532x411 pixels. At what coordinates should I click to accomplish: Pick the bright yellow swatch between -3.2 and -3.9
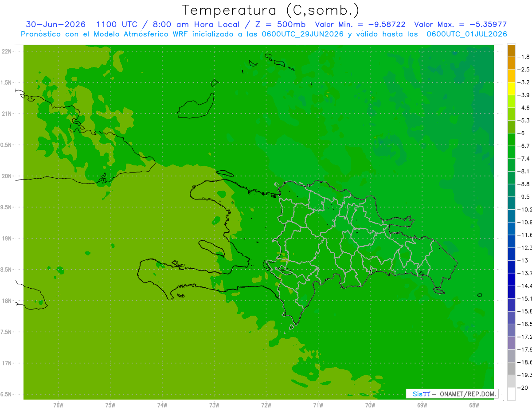point(511,89)
